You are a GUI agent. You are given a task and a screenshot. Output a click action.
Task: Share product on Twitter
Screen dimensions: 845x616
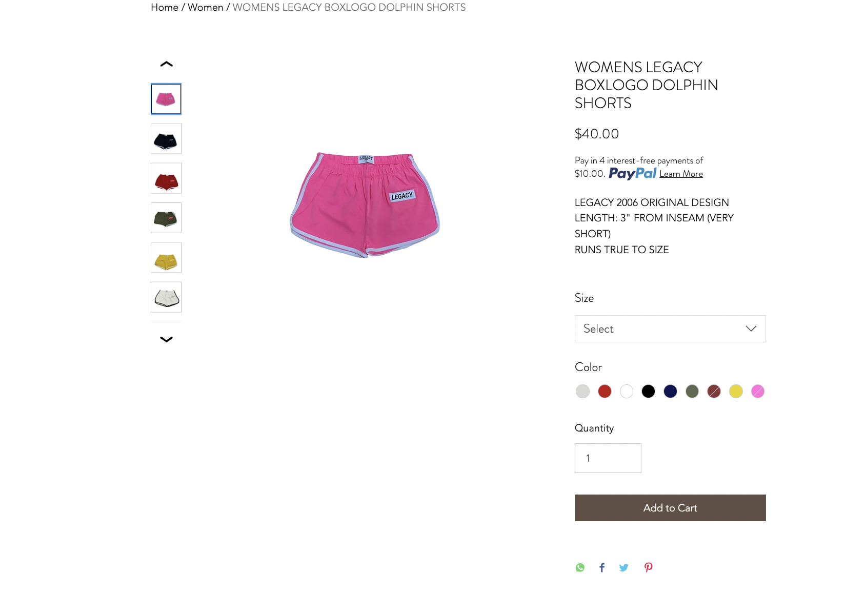[623, 567]
